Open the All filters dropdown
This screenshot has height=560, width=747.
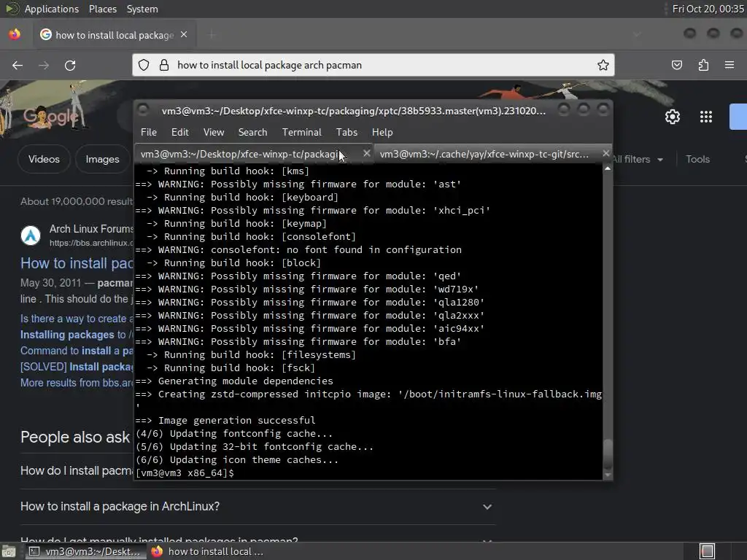pyautogui.click(x=638, y=159)
